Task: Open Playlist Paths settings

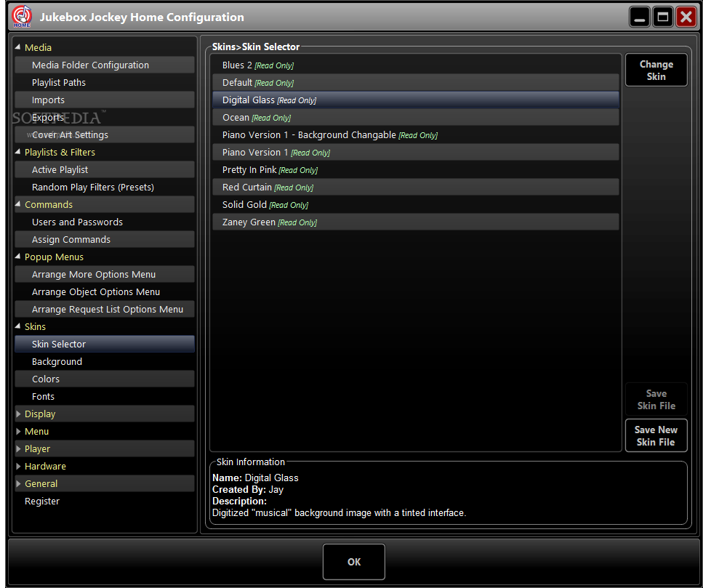Action: click(x=105, y=82)
